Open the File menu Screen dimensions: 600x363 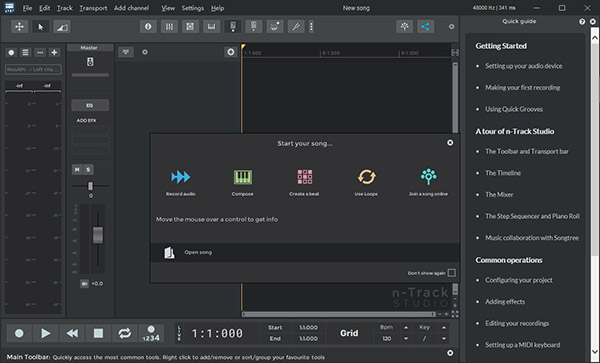[x=27, y=8]
